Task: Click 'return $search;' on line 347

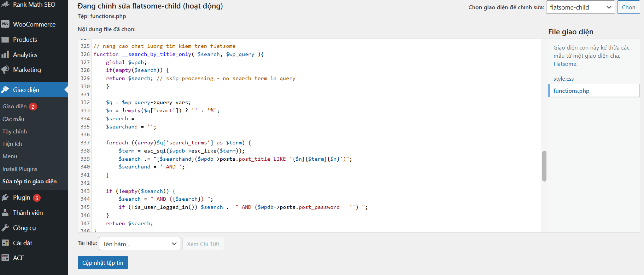Action: pyautogui.click(x=129, y=223)
